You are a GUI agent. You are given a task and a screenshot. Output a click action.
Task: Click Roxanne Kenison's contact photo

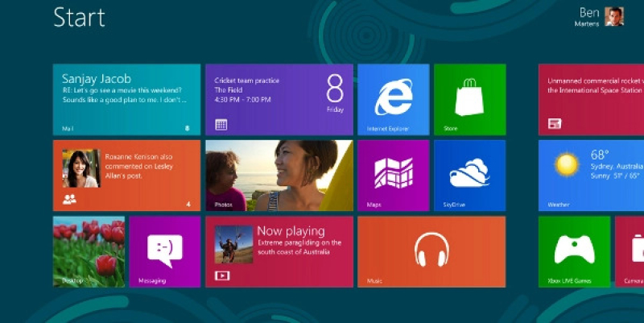pos(81,168)
